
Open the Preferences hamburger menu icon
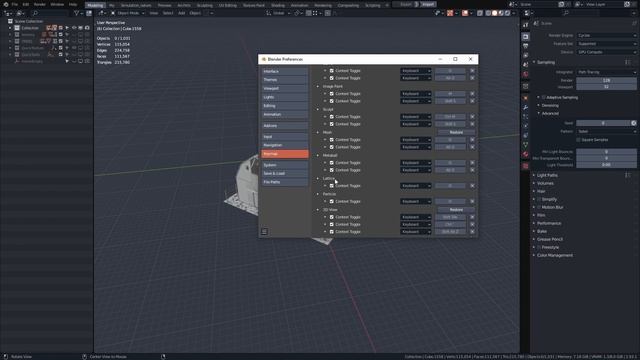[x=264, y=231]
